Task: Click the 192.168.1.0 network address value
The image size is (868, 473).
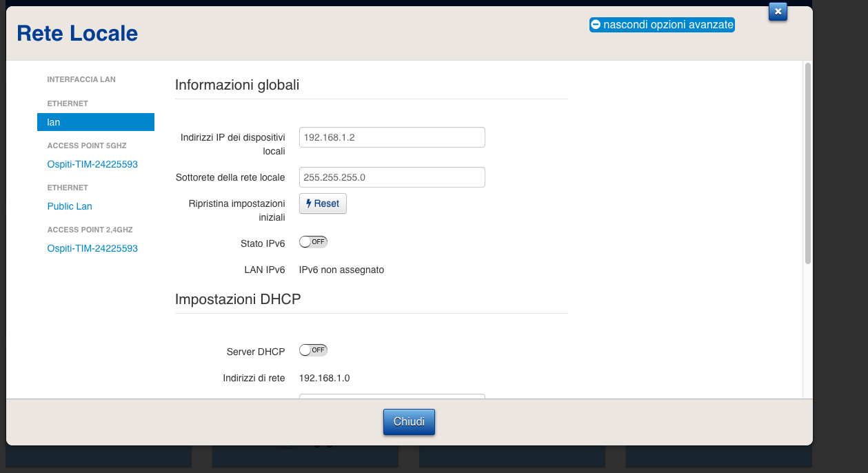Action: pyautogui.click(x=324, y=378)
